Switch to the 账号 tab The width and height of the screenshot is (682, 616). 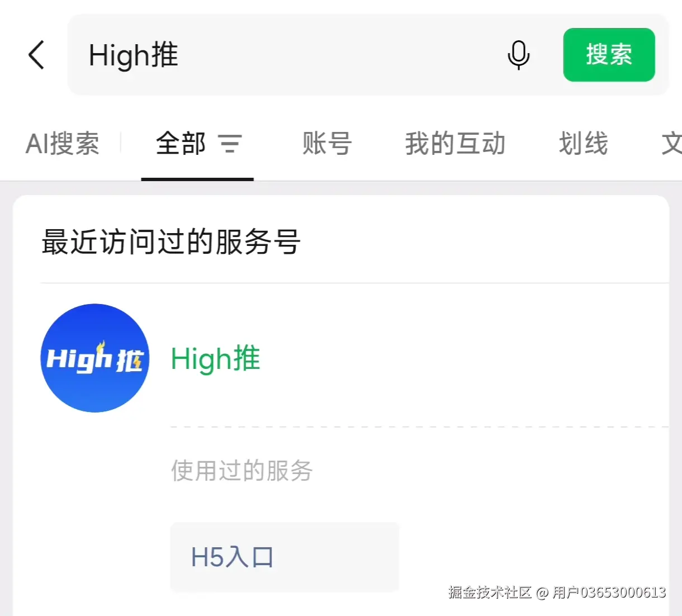(327, 144)
